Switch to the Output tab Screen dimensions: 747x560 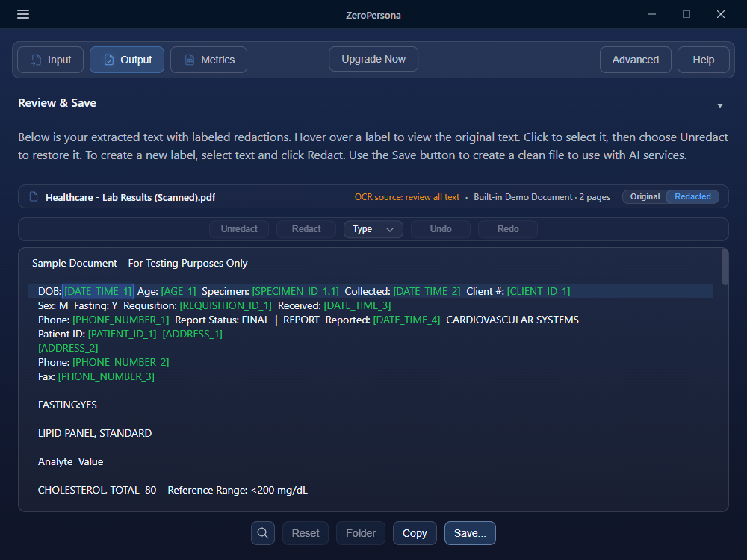[127, 60]
